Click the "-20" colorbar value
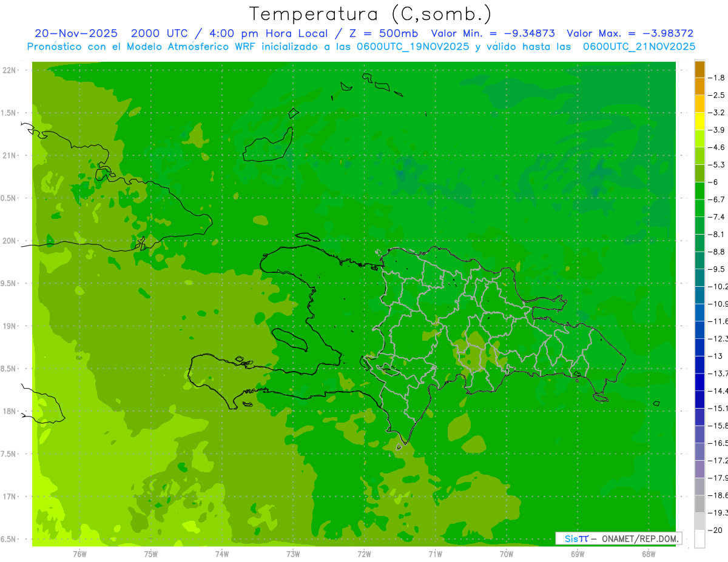This screenshot has width=728, height=562. [x=715, y=530]
